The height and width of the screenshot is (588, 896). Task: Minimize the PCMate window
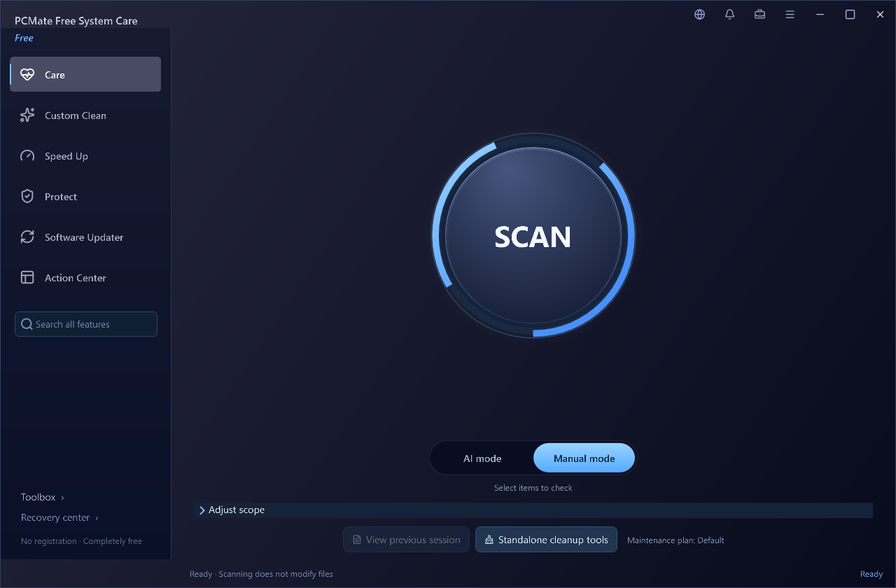[x=820, y=14]
